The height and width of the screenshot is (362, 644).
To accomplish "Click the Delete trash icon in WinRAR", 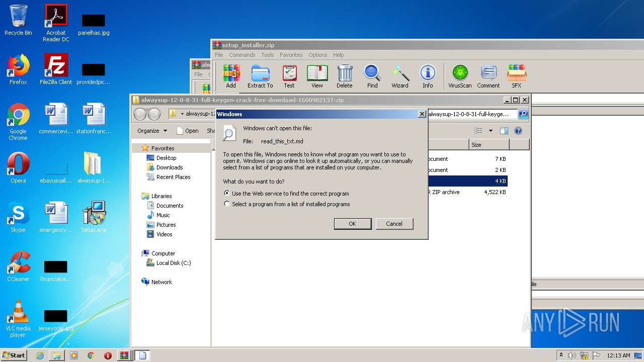I will [345, 76].
